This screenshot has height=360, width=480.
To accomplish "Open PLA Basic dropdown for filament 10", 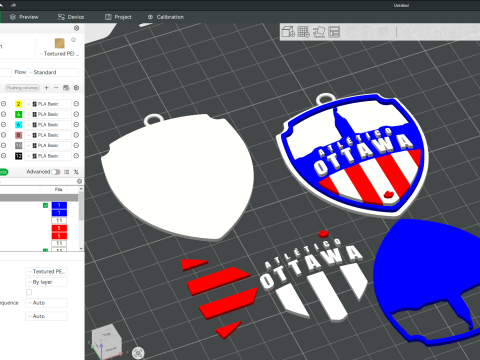I will [48, 145].
